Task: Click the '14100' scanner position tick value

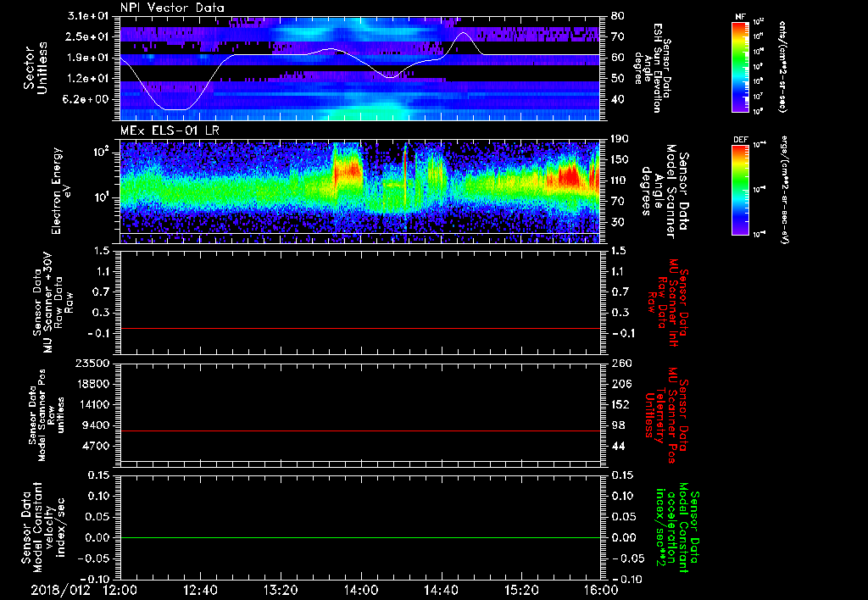Action: [x=92, y=404]
